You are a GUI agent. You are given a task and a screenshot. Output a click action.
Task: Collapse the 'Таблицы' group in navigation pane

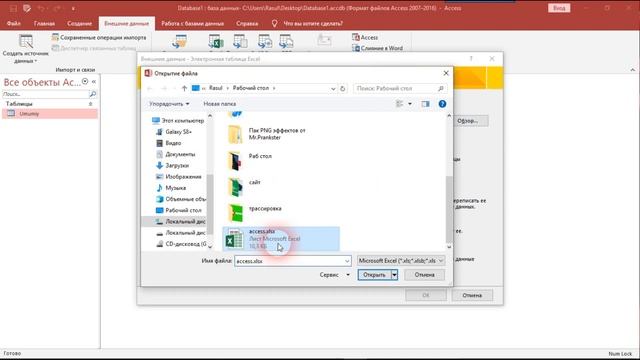click(x=90, y=104)
